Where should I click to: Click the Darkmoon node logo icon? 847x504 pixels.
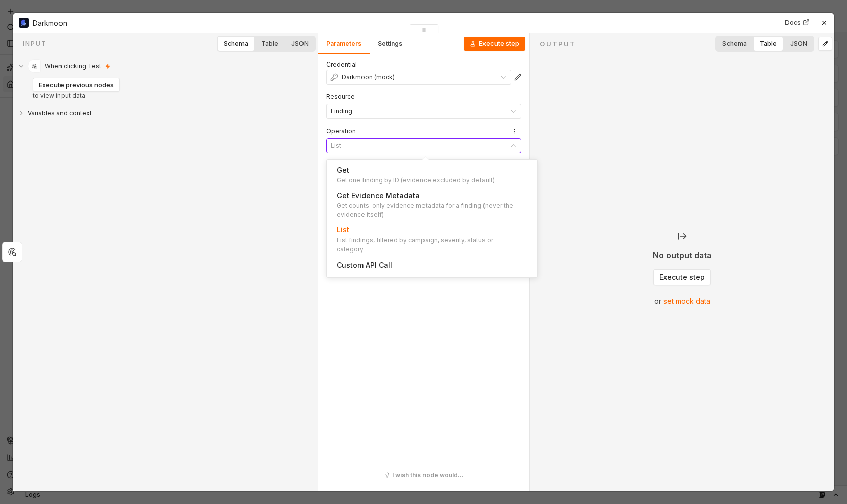24,23
